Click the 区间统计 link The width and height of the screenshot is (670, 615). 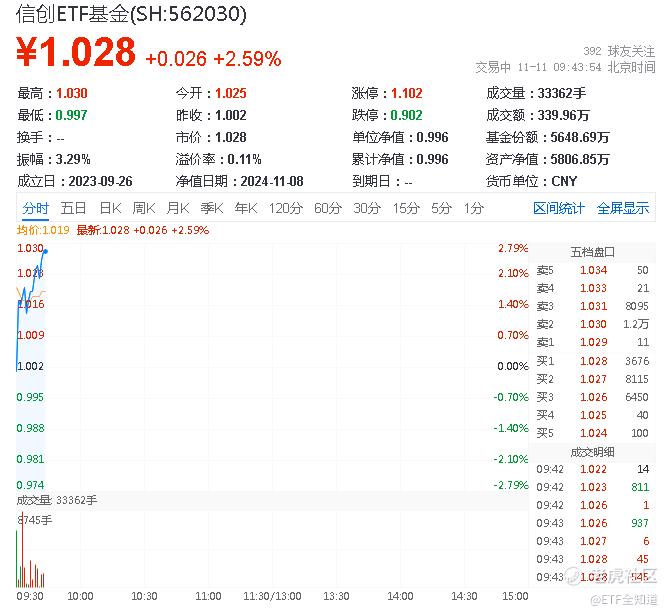click(558, 208)
